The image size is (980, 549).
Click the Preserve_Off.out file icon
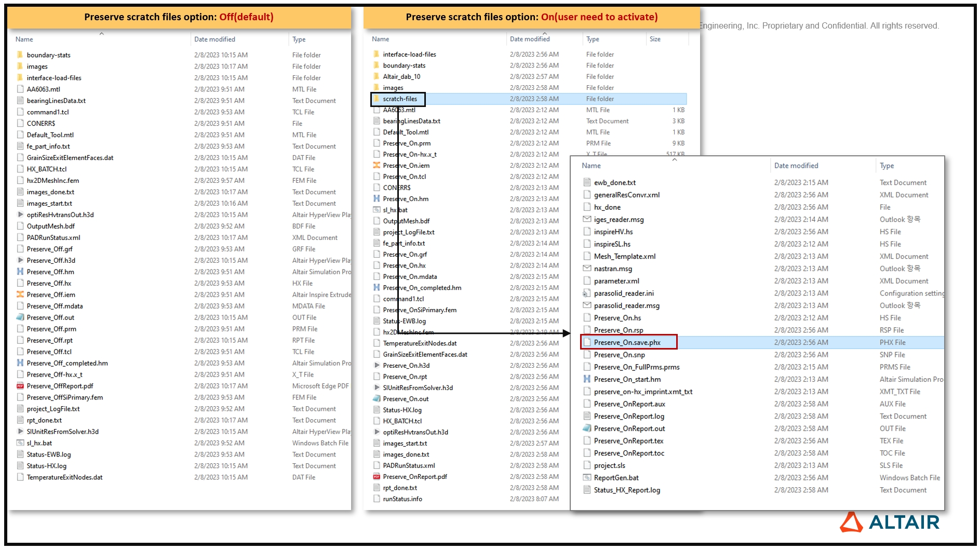(20, 317)
